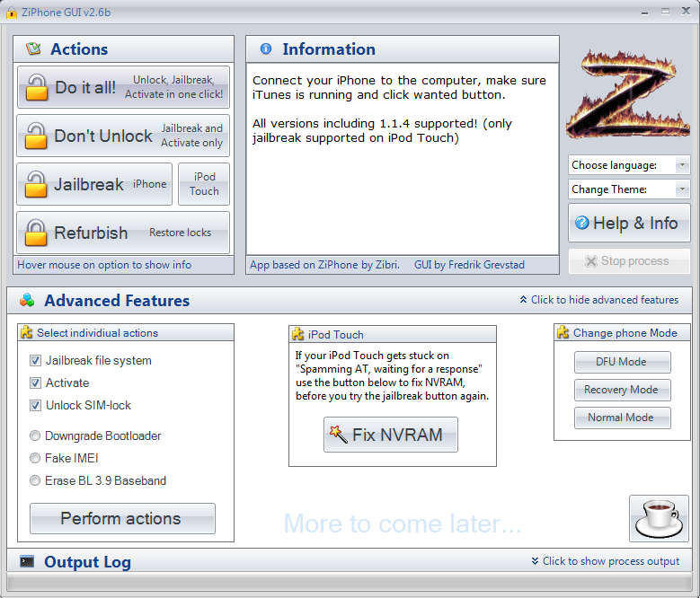Click the magic wand icon on Fix NVRAM
The height and width of the screenshot is (598, 700).
(338, 435)
